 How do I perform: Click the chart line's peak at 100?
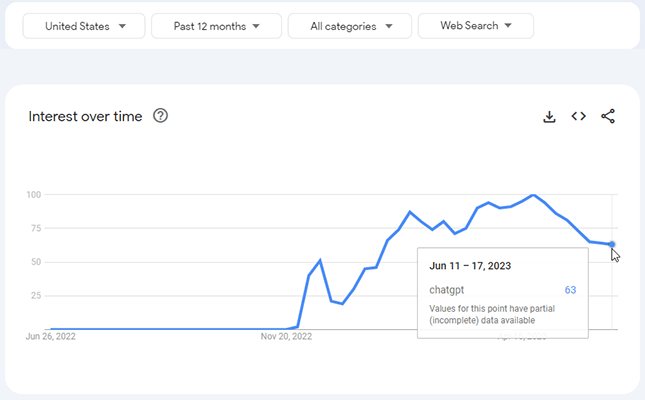click(534, 195)
